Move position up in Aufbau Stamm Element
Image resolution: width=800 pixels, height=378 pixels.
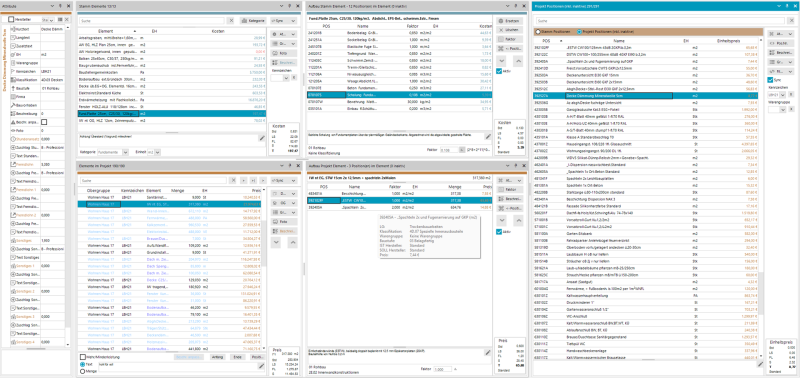pyautogui.click(x=518, y=61)
